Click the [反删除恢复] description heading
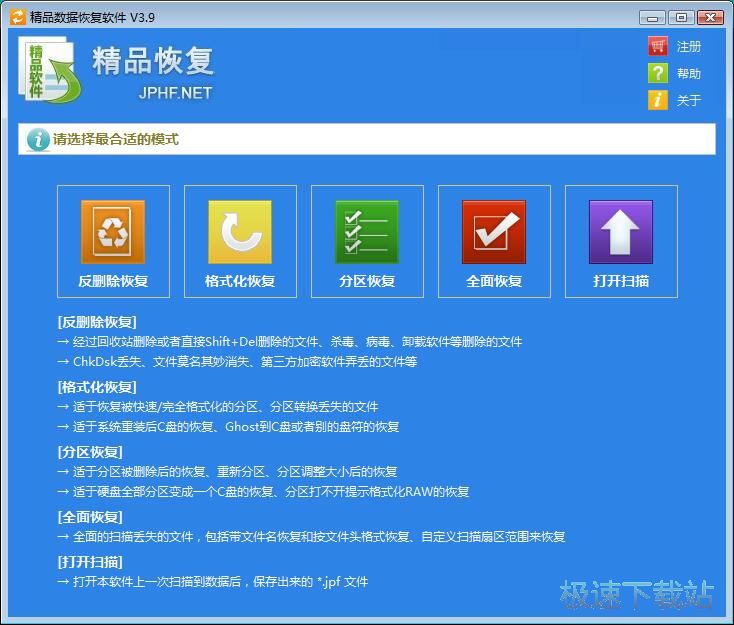The height and width of the screenshot is (625, 734). (97, 322)
